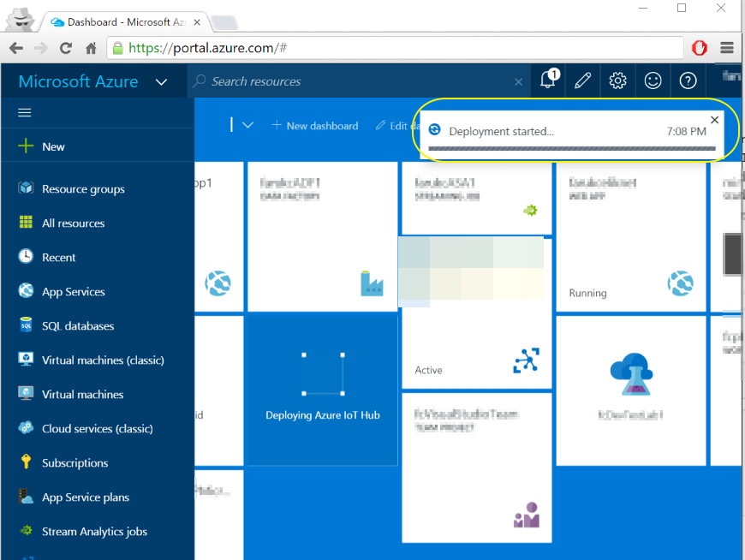Open Subscriptions in sidebar

click(x=75, y=462)
